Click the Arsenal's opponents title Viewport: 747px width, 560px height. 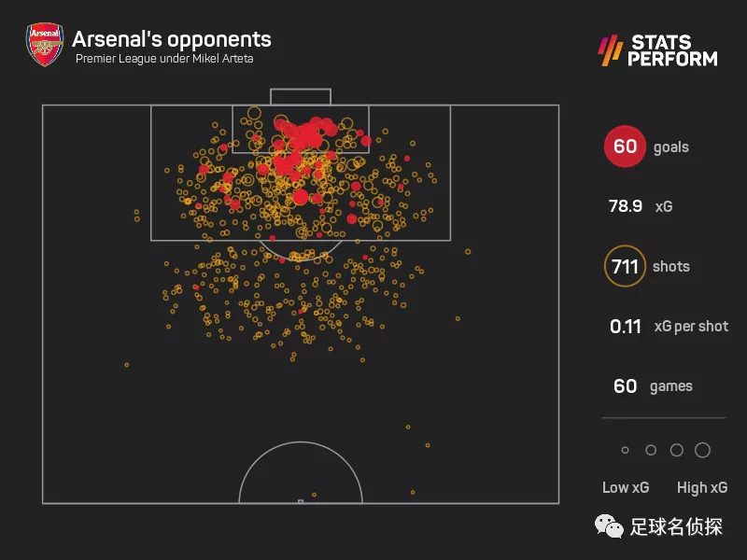tap(172, 39)
